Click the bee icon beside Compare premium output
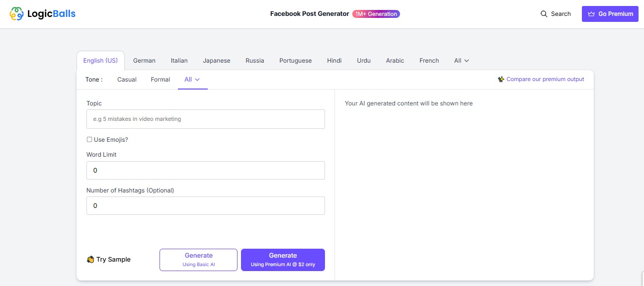 [x=501, y=80]
